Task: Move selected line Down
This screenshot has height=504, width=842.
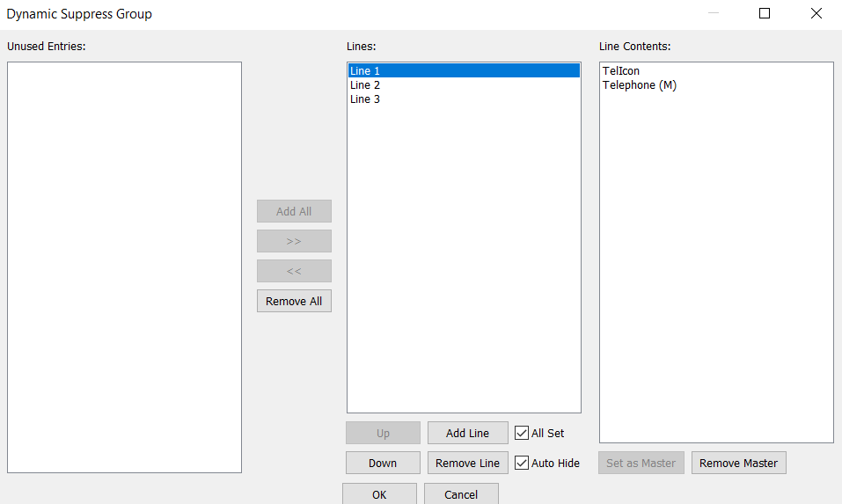Action: [x=383, y=463]
